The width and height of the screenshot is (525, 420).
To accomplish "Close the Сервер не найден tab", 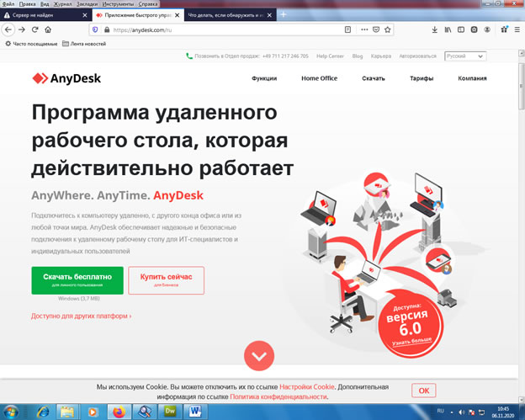I will pyautogui.click(x=85, y=15).
